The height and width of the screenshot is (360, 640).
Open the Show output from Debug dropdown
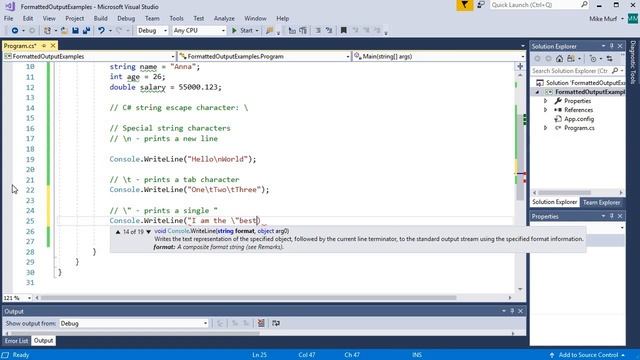(x=134, y=323)
